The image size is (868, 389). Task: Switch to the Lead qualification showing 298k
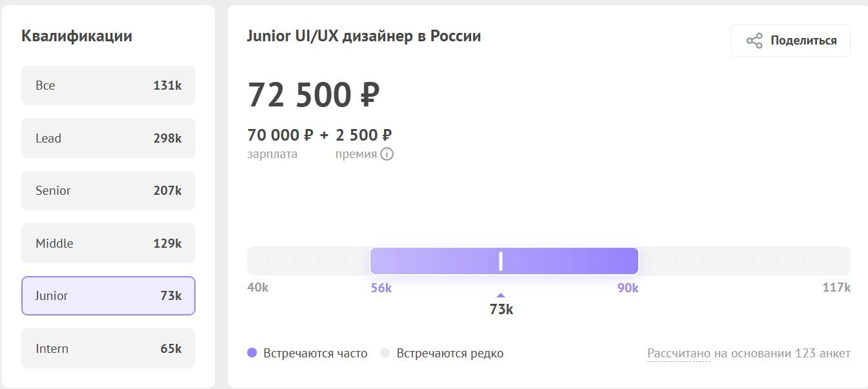(x=108, y=137)
